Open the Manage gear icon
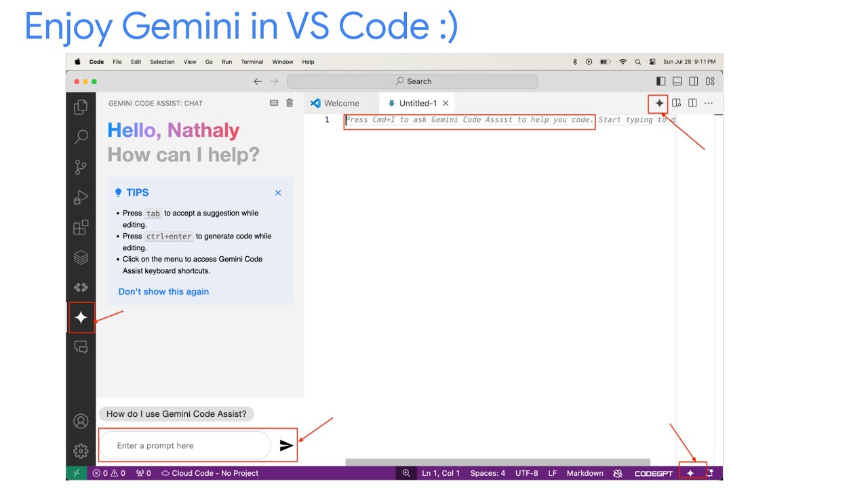Screen dimensions: 868x488 click(81, 451)
